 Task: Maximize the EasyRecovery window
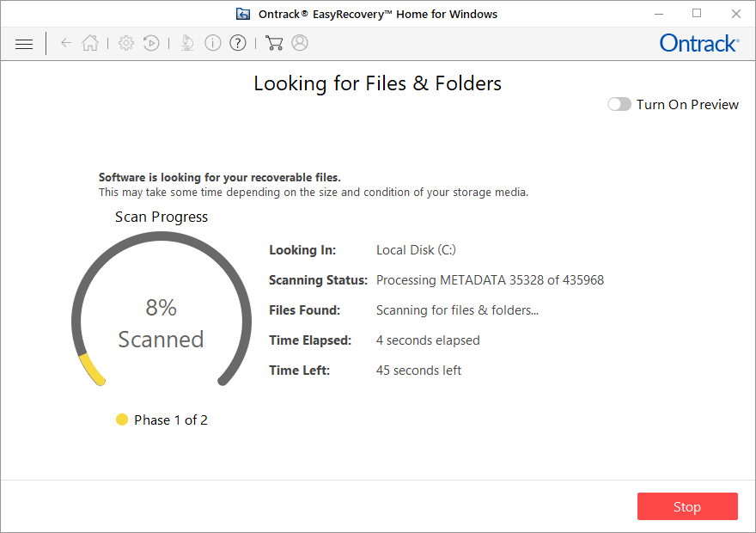[697, 14]
